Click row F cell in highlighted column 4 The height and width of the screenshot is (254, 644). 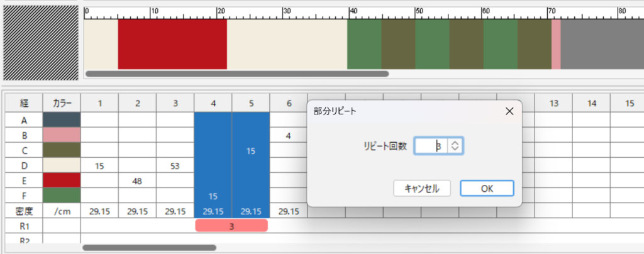pyautogui.click(x=213, y=196)
